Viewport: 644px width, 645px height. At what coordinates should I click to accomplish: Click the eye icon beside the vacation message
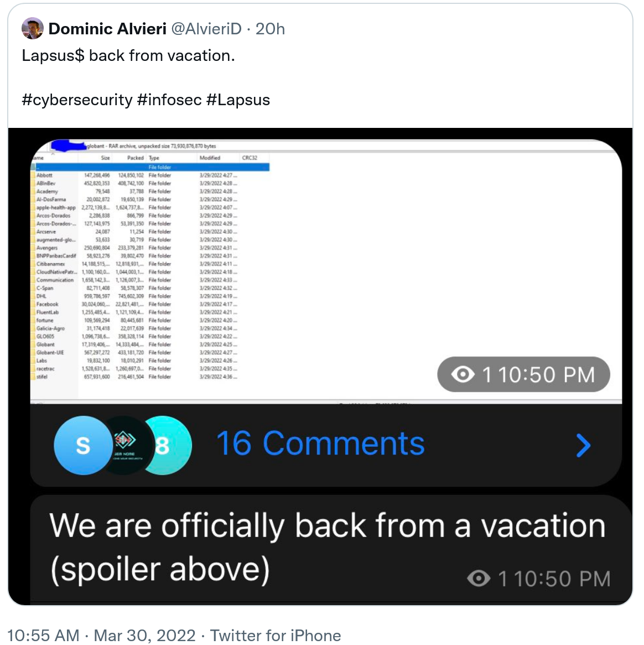[479, 579]
